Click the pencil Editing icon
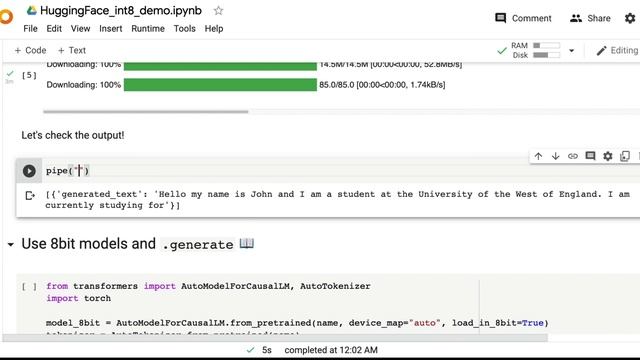 point(601,51)
